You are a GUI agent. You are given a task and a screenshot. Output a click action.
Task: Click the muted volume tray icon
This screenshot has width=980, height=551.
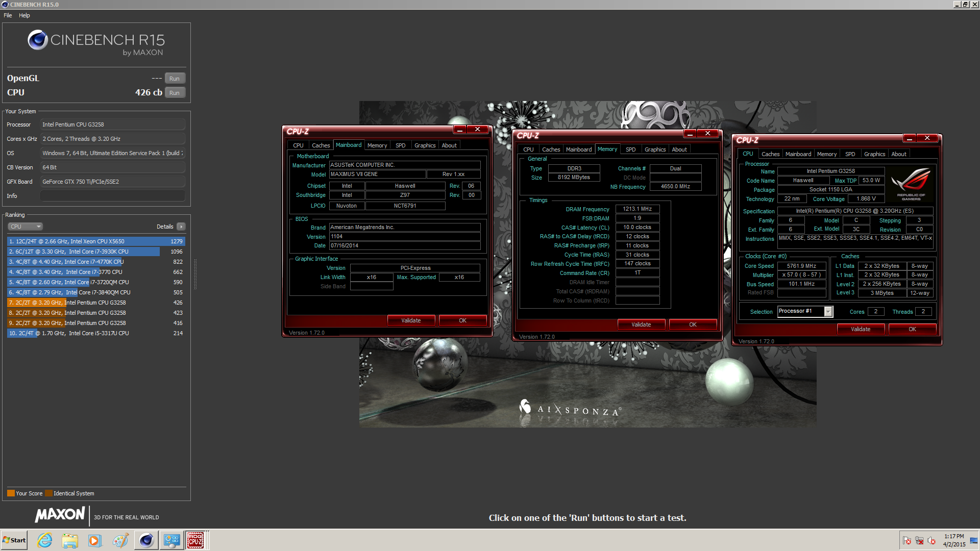pyautogui.click(x=932, y=540)
